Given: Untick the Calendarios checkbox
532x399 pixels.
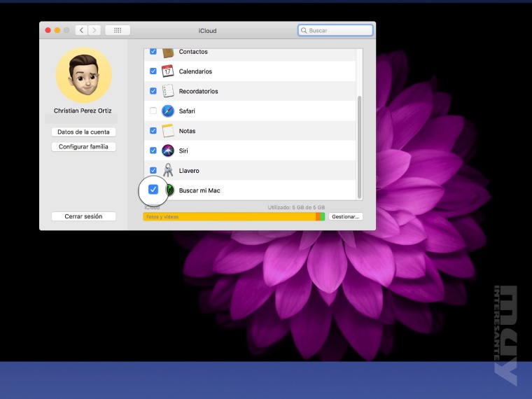Looking at the screenshot, I should [153, 71].
